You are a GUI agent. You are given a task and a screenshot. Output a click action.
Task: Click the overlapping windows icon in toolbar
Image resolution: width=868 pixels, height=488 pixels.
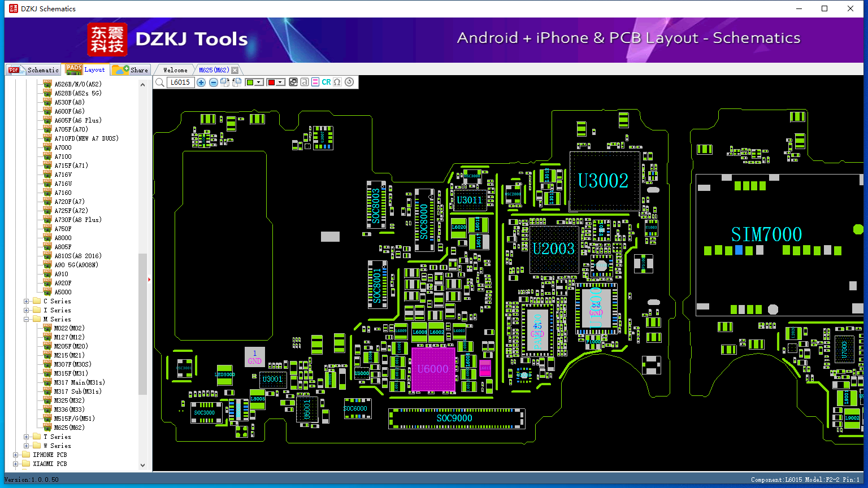tap(293, 82)
